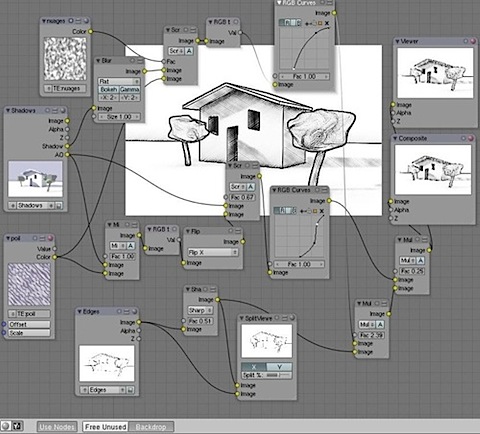Open the Sharp filter dropdown in Sha node

click(200, 310)
